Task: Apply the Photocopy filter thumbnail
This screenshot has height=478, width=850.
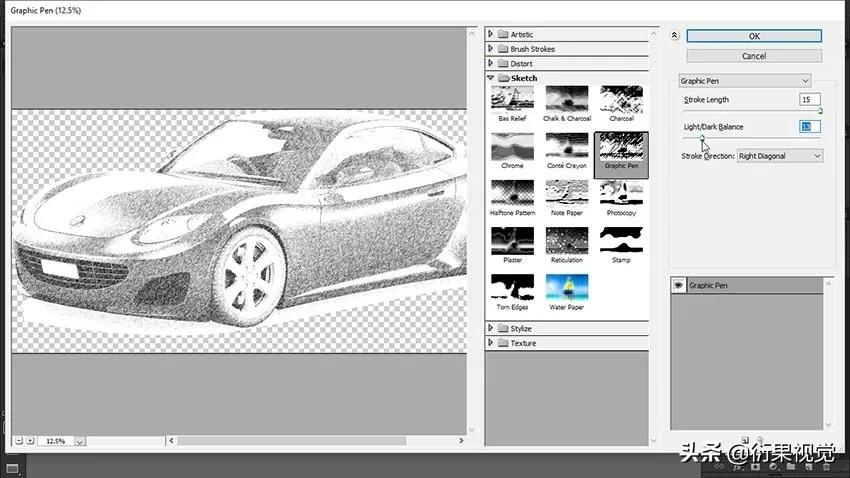Action: pyautogui.click(x=621, y=194)
